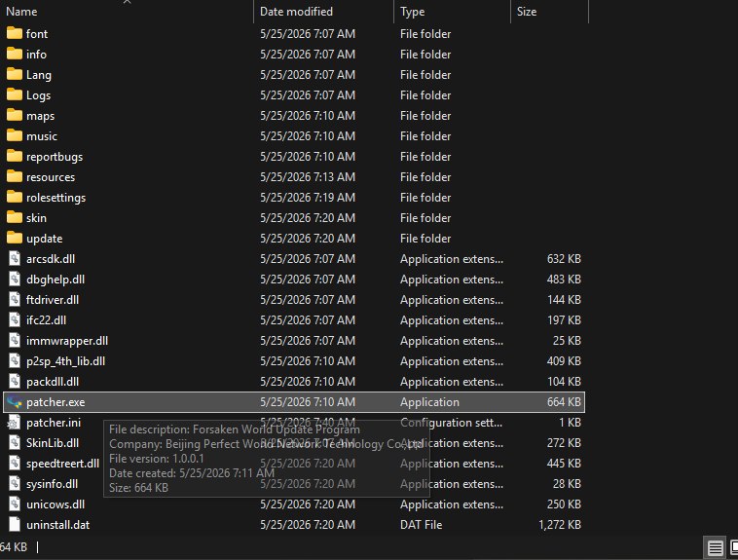This screenshot has height=560, width=738.
Task: Select the immwrapper.dll file icon
Action: pos(15,341)
